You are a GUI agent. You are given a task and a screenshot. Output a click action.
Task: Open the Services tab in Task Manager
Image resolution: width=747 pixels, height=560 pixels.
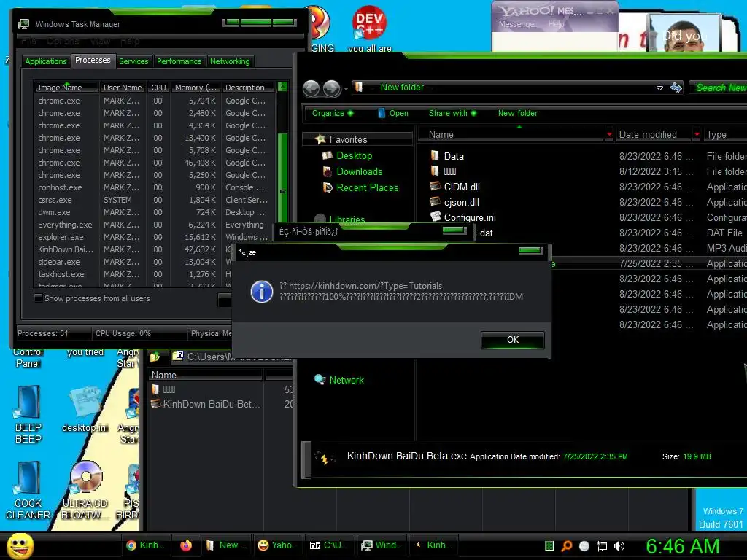pyautogui.click(x=133, y=61)
